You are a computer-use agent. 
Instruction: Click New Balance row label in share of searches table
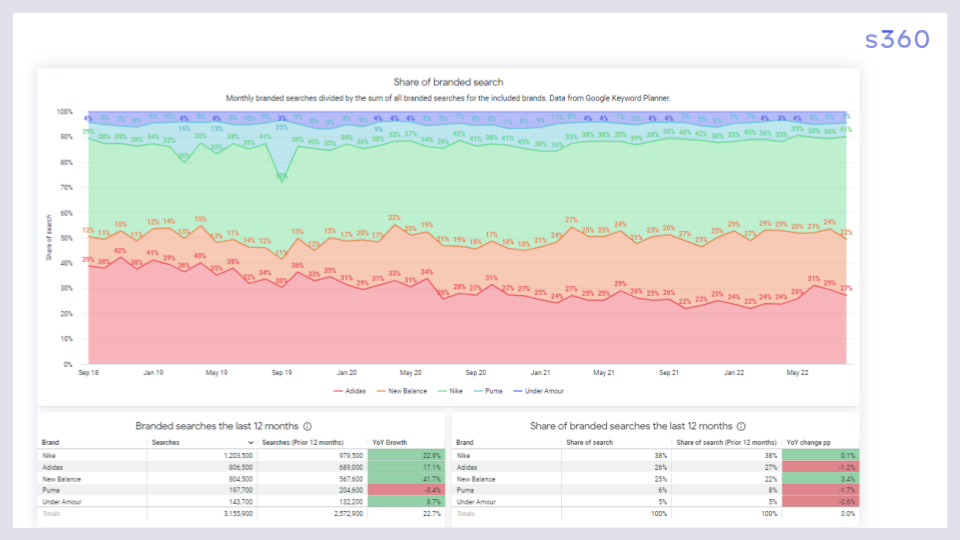point(476,479)
